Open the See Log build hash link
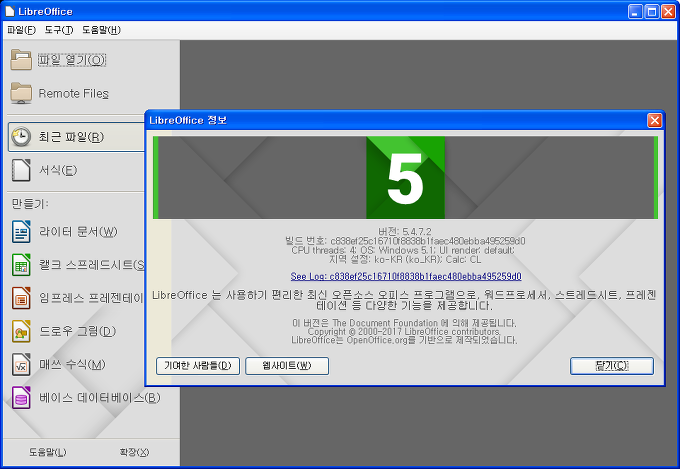Image resolution: width=680 pixels, height=469 pixels. coord(406,276)
